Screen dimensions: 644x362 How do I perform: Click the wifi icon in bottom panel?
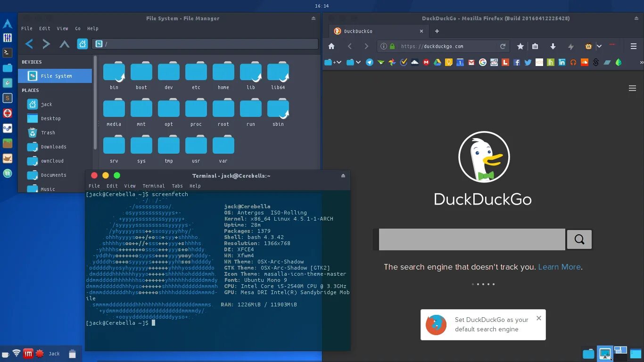click(x=17, y=354)
